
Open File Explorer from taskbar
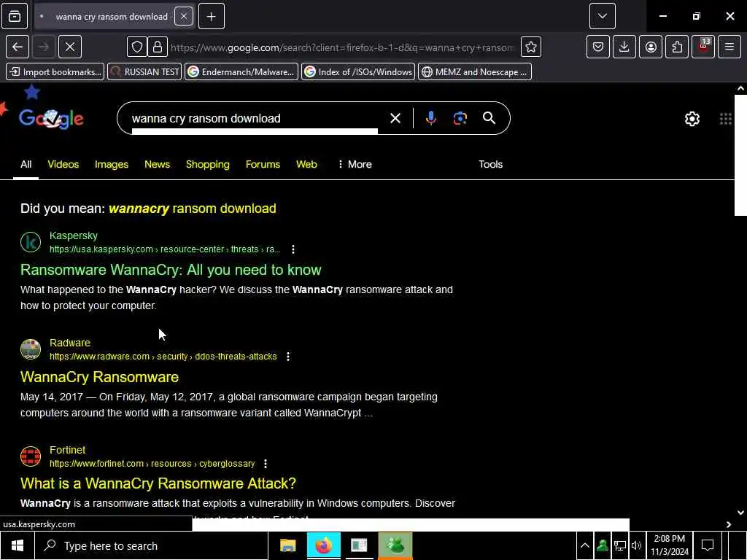click(287, 545)
